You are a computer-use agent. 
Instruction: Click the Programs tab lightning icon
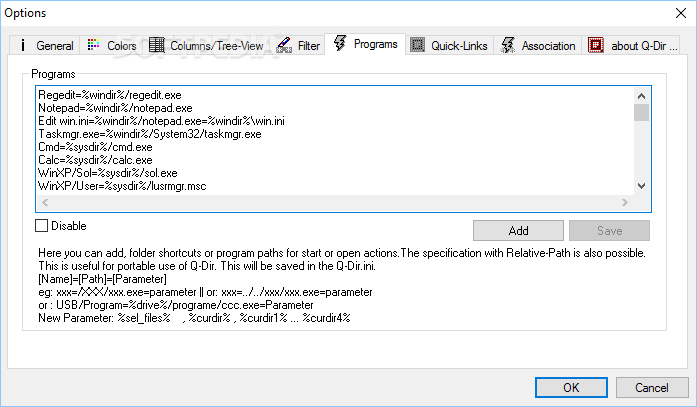pyautogui.click(x=340, y=43)
